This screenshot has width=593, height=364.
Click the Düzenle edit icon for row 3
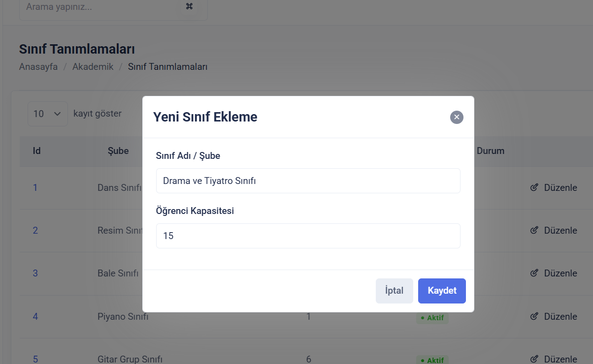click(x=534, y=273)
